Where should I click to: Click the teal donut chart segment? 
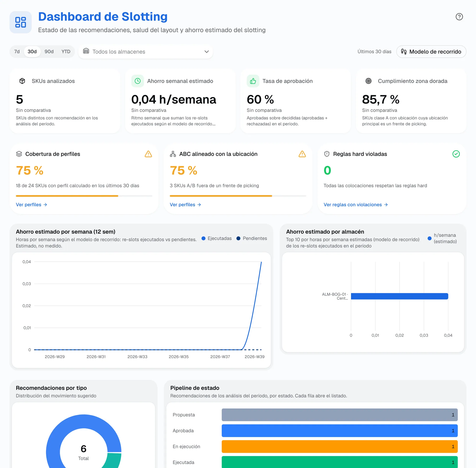(x=114, y=460)
